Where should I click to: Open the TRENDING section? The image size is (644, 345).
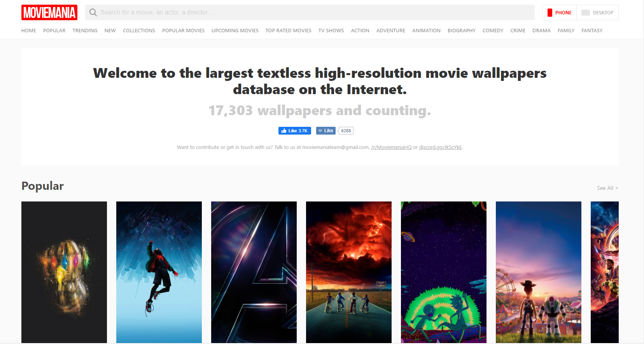tap(85, 30)
